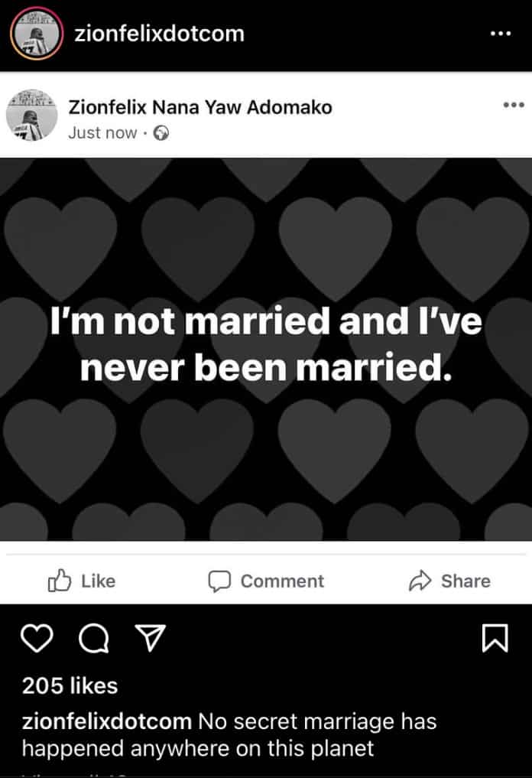532x778 pixels.
Task: Open zionfelixdotcom profile from header username
Action: (x=159, y=34)
